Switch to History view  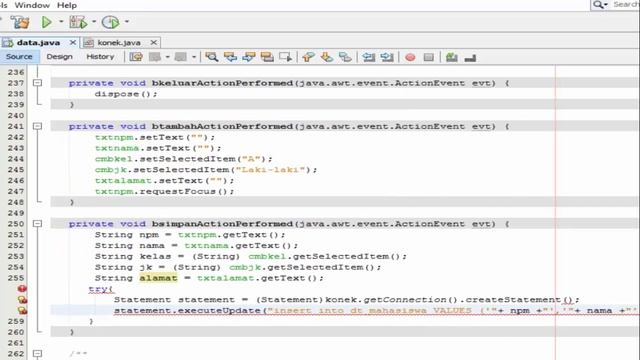[100, 57]
